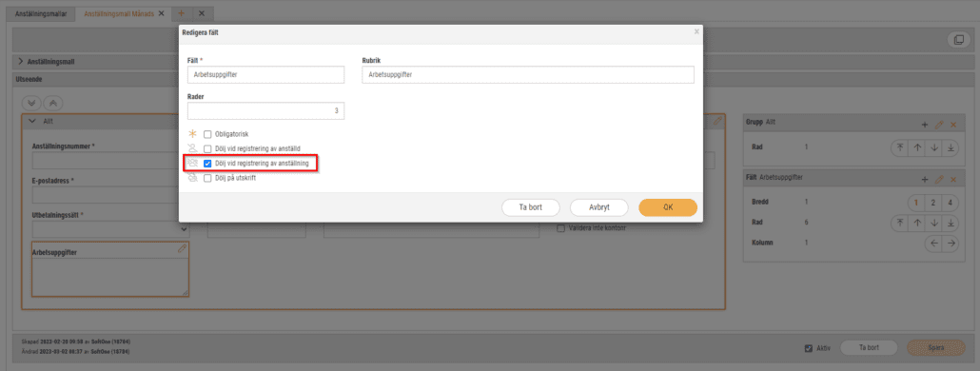The image size is (980, 371).
Task: Set Bredd to 4
Action: (951, 203)
